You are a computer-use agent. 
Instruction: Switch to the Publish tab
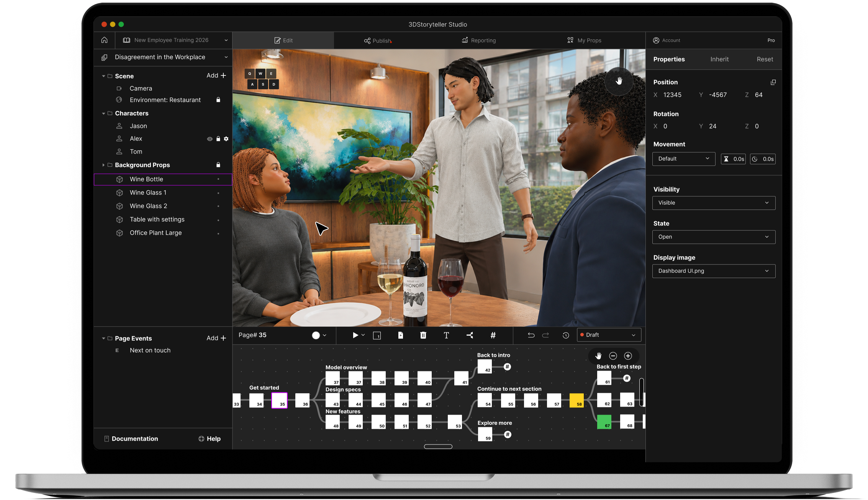point(378,41)
